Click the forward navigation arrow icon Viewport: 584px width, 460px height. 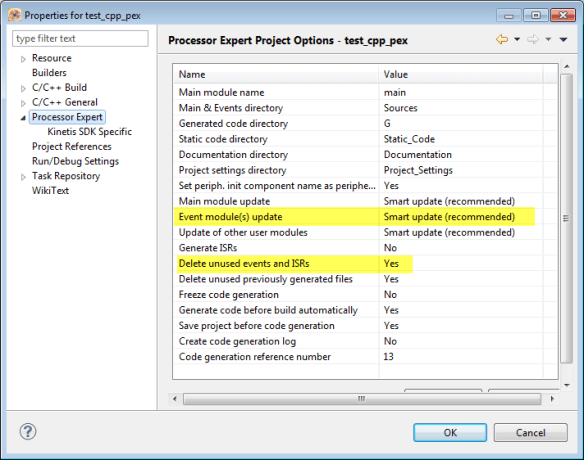tap(533, 39)
